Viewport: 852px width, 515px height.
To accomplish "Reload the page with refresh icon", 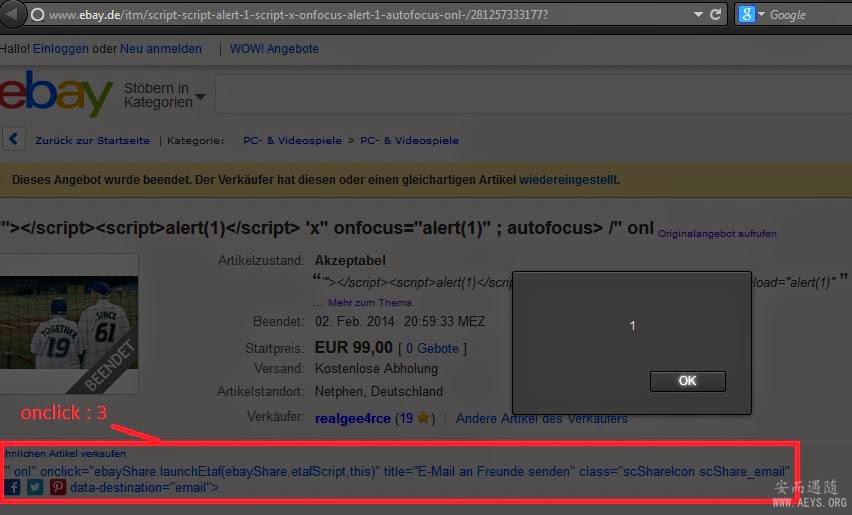I will (716, 15).
